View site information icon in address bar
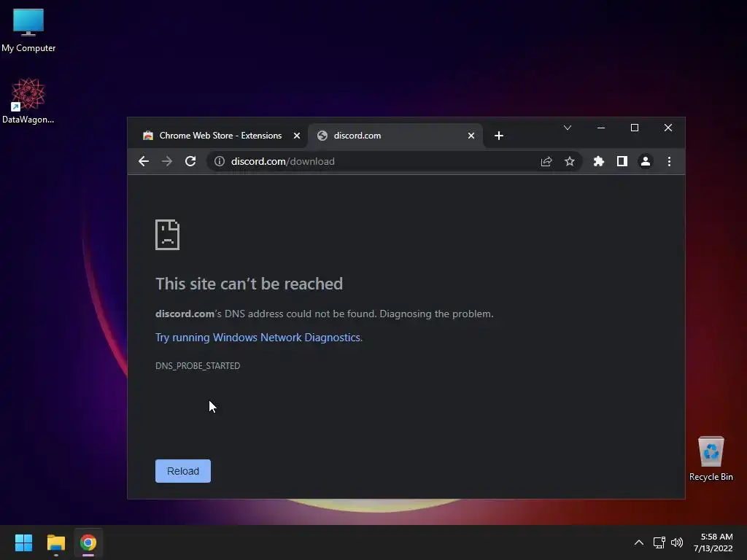747x560 pixels. (x=219, y=161)
